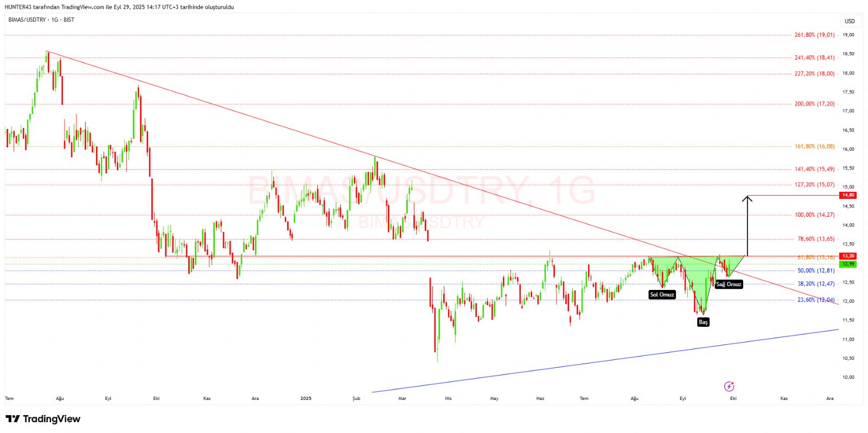This screenshot has height=433, width=868.
Task: Click the 19,00 value on price scale
Action: coord(848,35)
